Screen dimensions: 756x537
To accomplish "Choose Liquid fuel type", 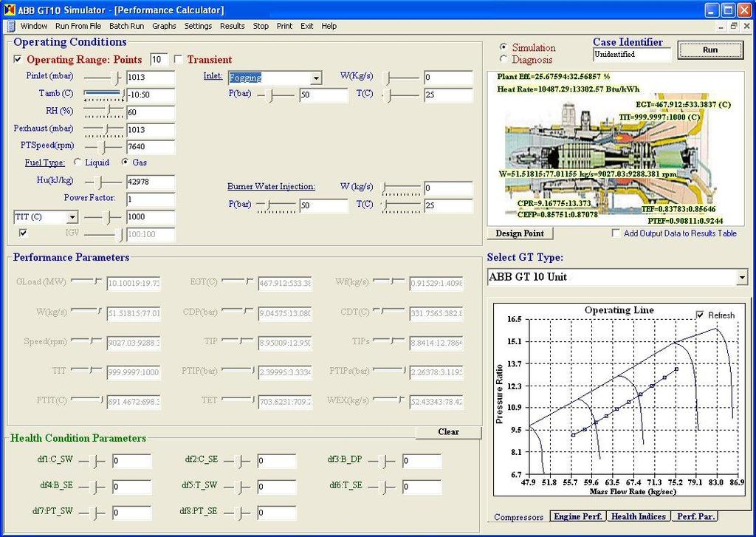I will click(77, 162).
